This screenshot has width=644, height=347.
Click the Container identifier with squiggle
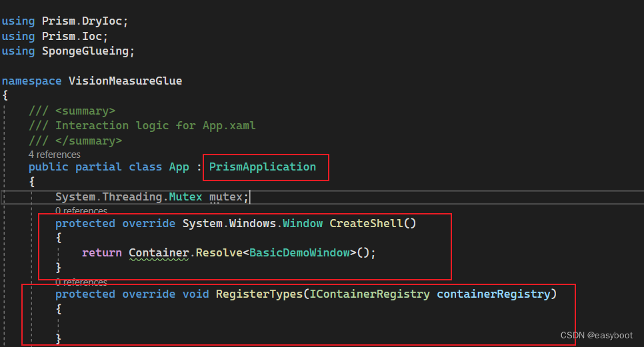[159, 252]
